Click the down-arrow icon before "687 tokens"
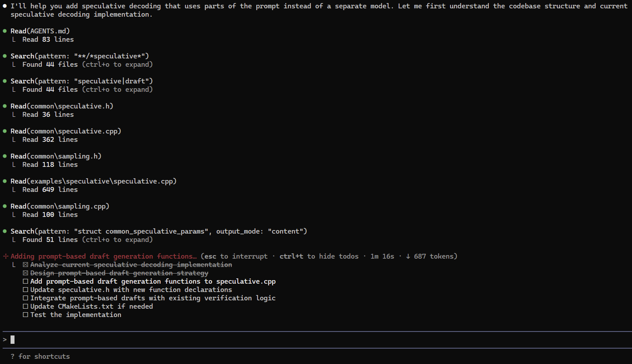The height and width of the screenshot is (364, 632). tap(408, 256)
